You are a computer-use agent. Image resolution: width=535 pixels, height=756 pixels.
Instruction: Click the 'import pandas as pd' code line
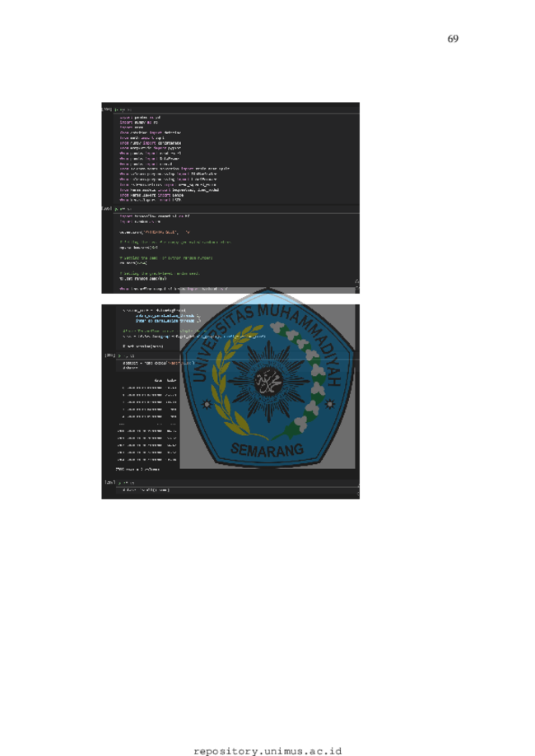tap(141, 117)
